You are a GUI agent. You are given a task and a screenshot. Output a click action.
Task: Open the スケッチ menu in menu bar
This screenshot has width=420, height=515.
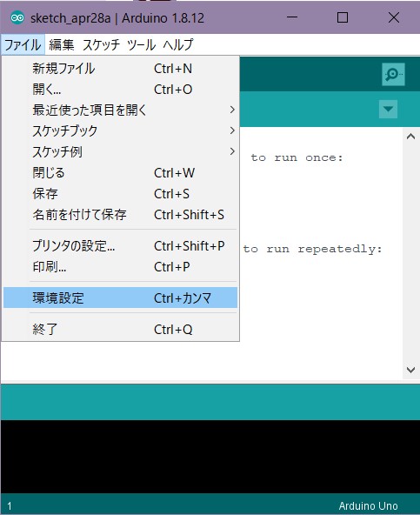coord(101,44)
